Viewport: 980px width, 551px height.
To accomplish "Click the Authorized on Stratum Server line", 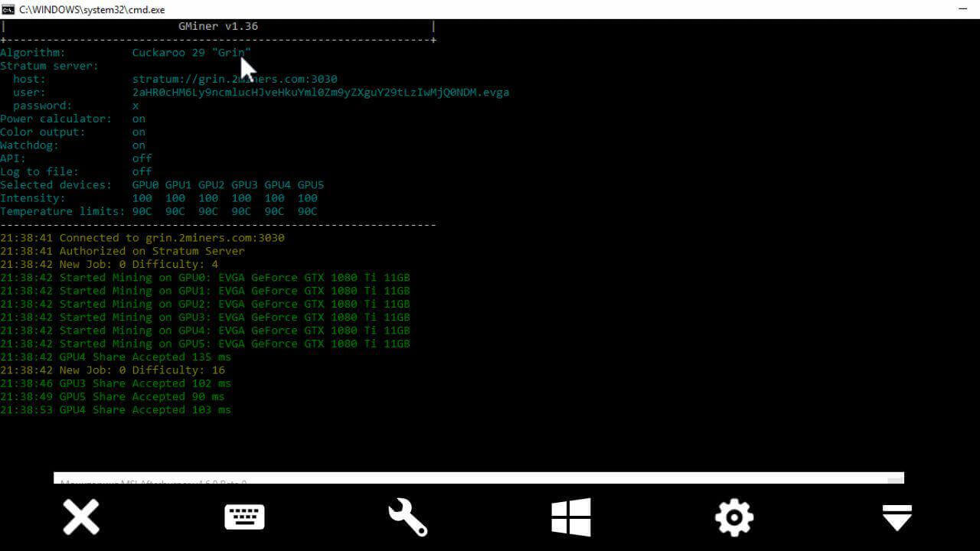I will pyautogui.click(x=122, y=250).
